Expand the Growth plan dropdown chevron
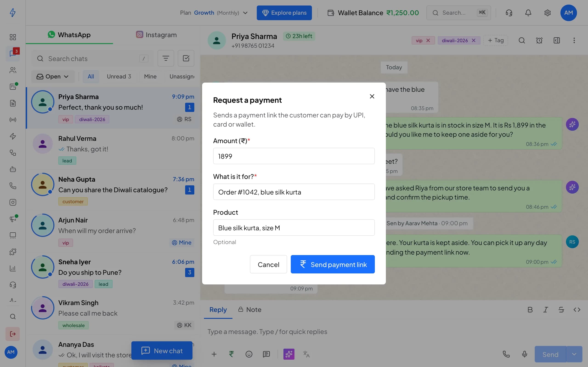Image resolution: width=588 pixels, height=367 pixels. (x=245, y=13)
